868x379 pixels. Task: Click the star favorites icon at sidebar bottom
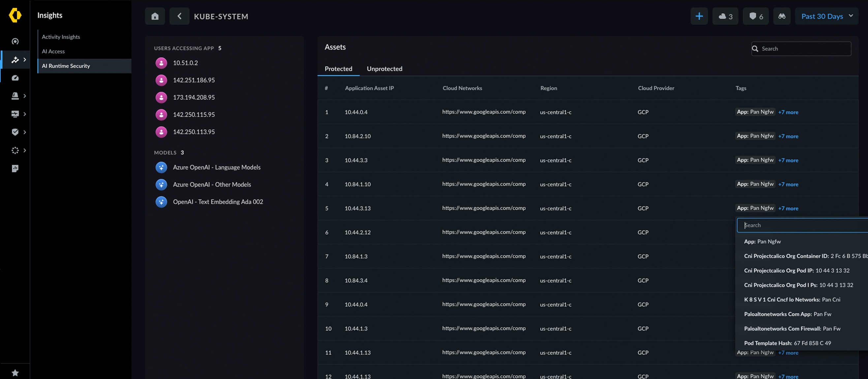coord(15,372)
